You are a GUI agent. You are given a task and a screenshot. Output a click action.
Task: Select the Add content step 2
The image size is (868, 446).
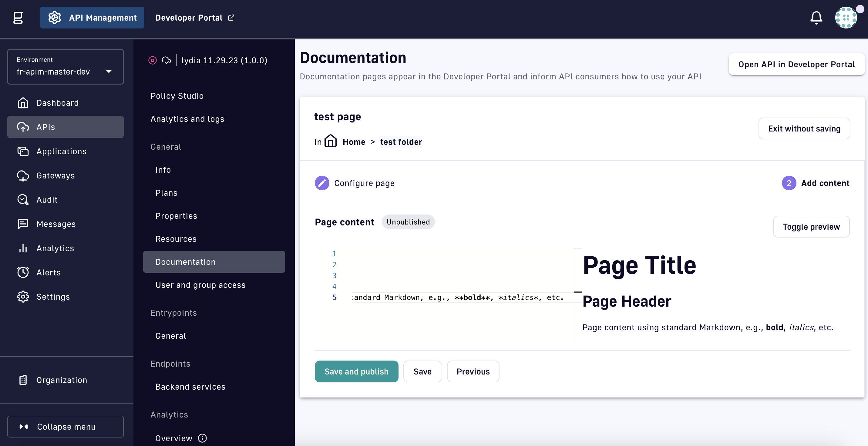(789, 183)
